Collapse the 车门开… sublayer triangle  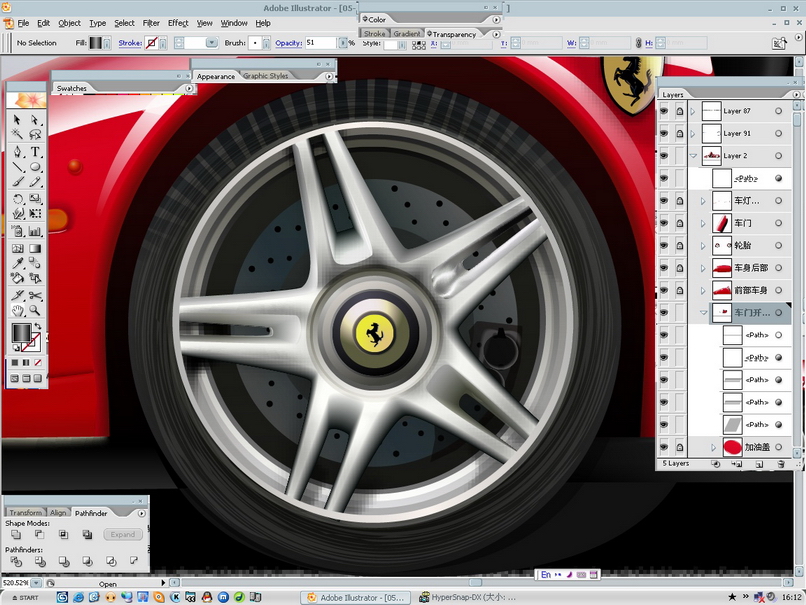point(703,313)
